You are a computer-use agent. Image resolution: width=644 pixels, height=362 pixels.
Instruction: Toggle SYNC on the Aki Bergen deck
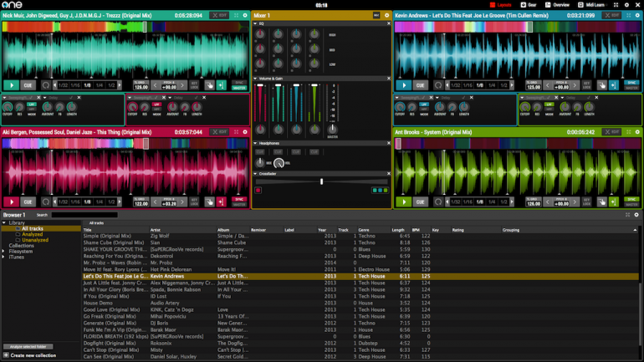coord(239,200)
